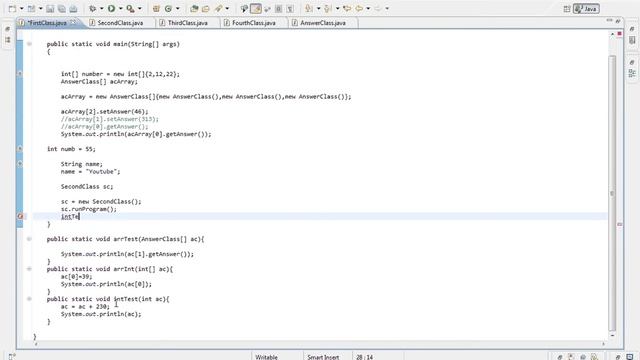The height and width of the screenshot is (360, 640).
Task: Minimize the editor area
Action: 609,20
